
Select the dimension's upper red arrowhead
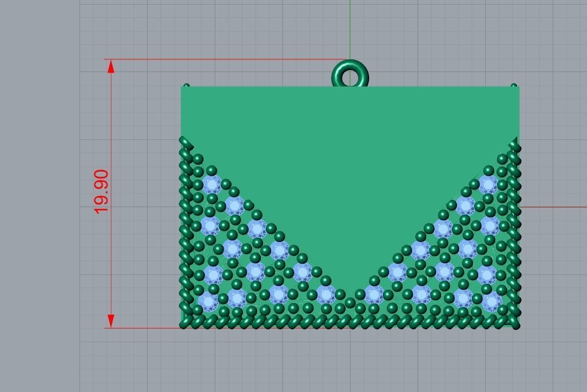[111, 67]
